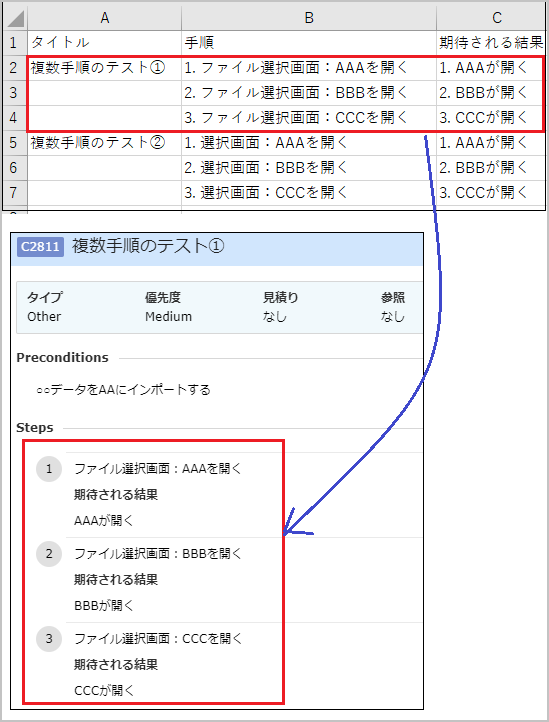Select cell 2. 選択画面：BBBを開く
The image size is (549, 722).
point(309,168)
